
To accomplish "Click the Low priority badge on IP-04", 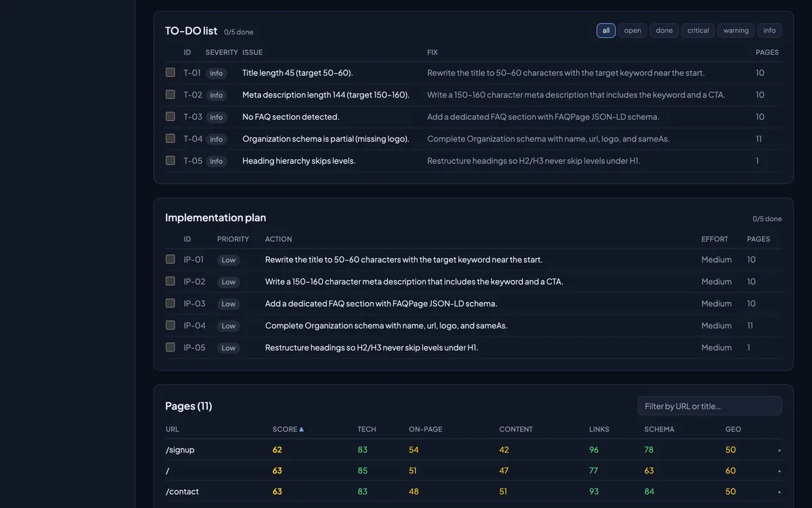I will tap(229, 326).
